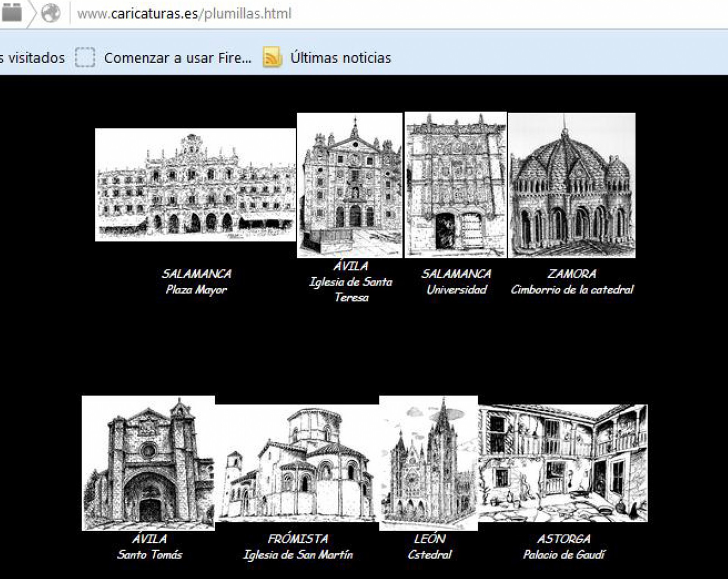Click the address bar URL text
The height and width of the screenshot is (579, 728).
184,14
